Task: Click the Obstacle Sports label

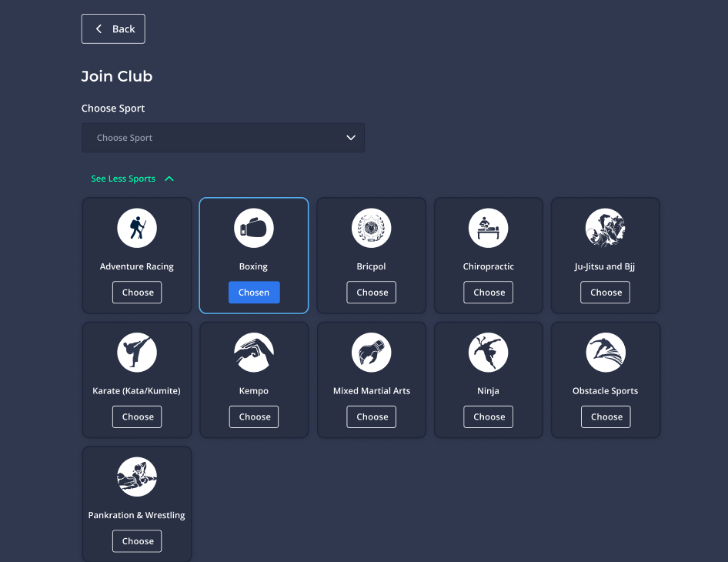Action: coord(606,391)
